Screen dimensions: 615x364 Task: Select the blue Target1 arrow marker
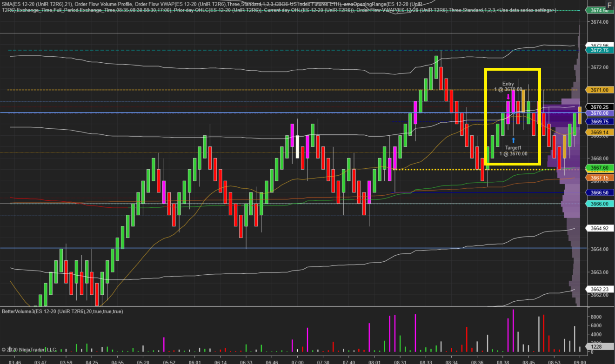click(x=514, y=140)
